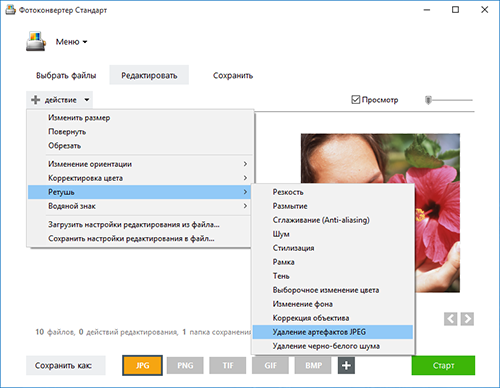
Task: Click the Photoconverter printer logo icon
Action: [36, 41]
